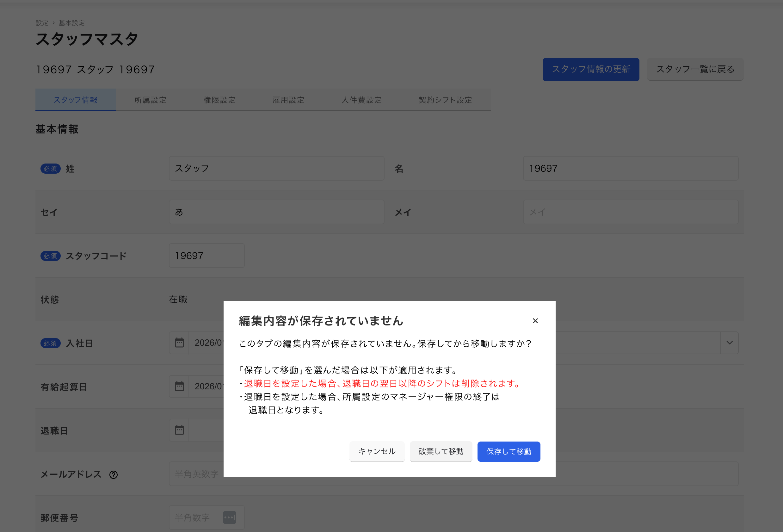Screen dimensions: 783x532
Task: Open calendar icon for 有給起算日
Action: pyautogui.click(x=179, y=386)
